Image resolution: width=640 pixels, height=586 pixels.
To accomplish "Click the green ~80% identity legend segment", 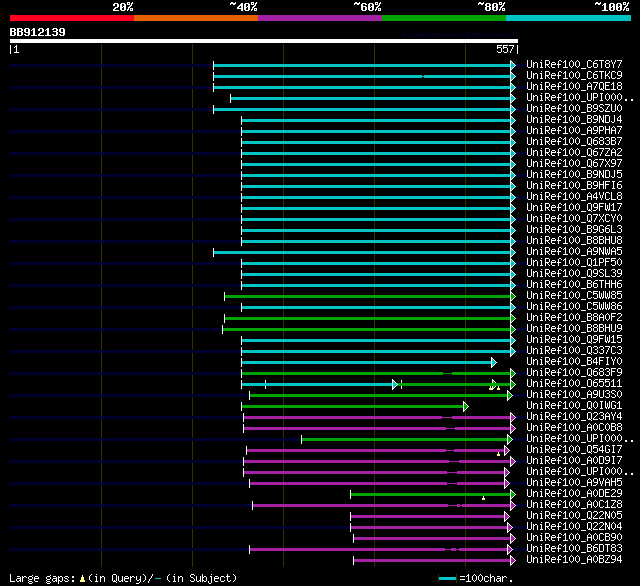I will point(444,18).
